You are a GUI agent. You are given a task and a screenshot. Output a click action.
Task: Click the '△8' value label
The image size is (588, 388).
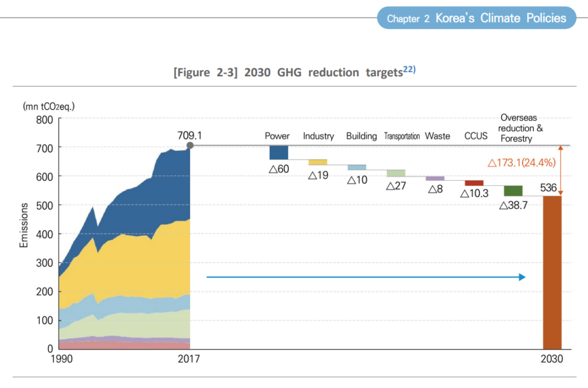click(x=435, y=189)
